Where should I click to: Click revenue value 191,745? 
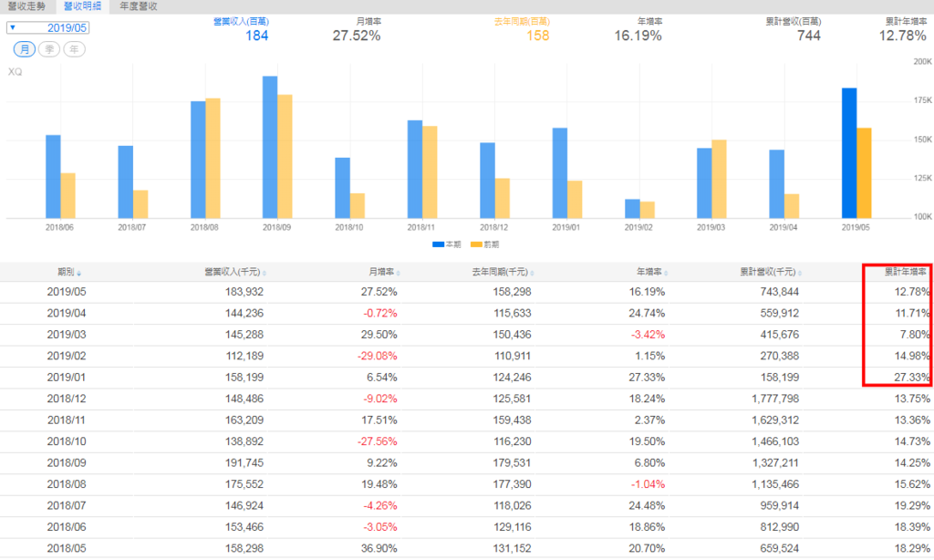click(244, 463)
